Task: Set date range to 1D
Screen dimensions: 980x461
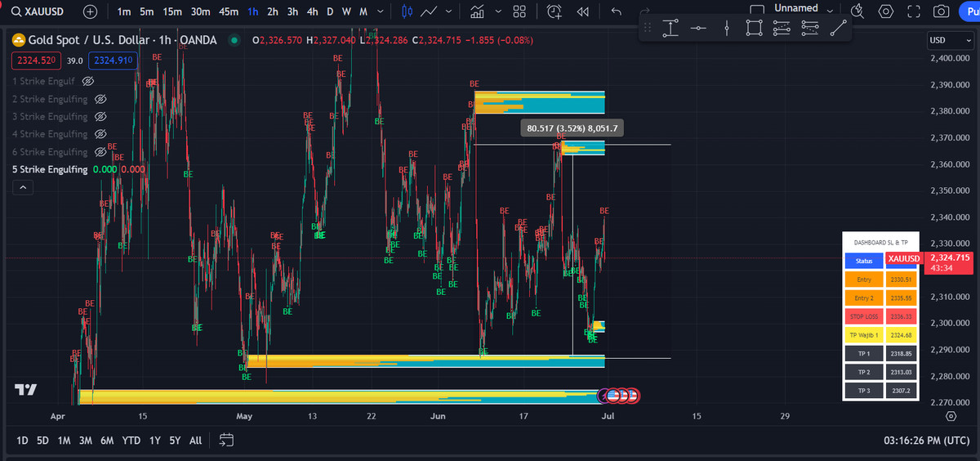Action: click(22, 440)
